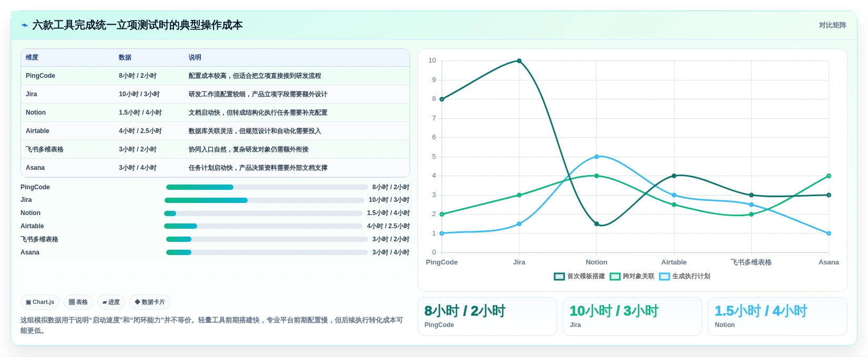Click the Jira x-axis label on chart
This screenshot has height=357, width=868.
(x=519, y=262)
